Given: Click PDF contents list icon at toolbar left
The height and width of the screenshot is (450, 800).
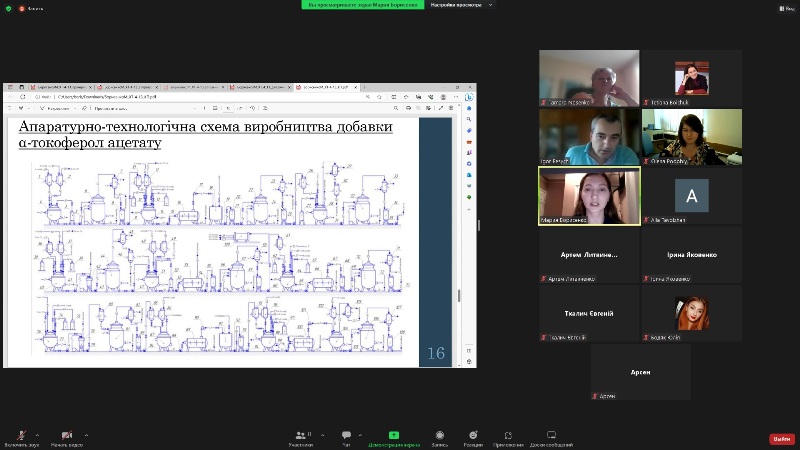Looking at the screenshot, I should (9, 108).
